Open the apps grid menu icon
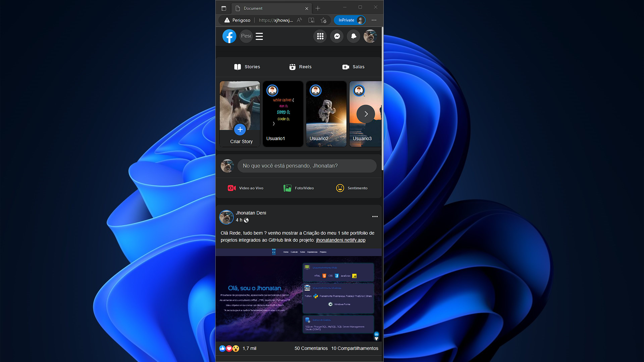 click(x=320, y=36)
